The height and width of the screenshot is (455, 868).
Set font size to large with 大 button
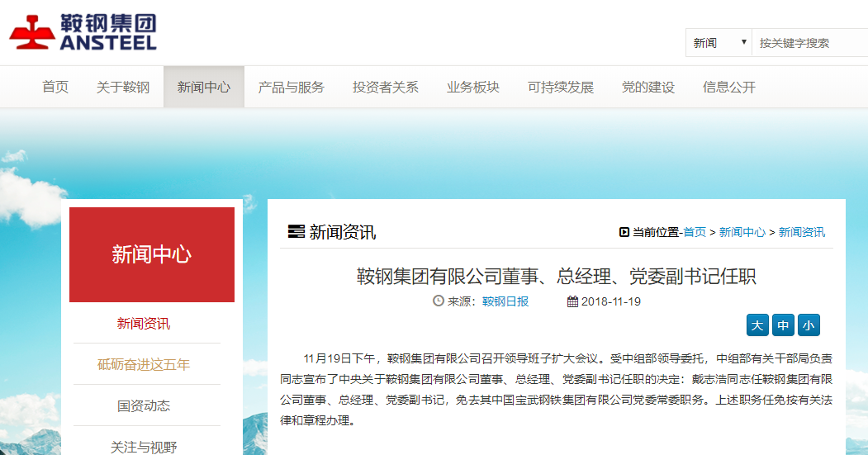(x=757, y=325)
